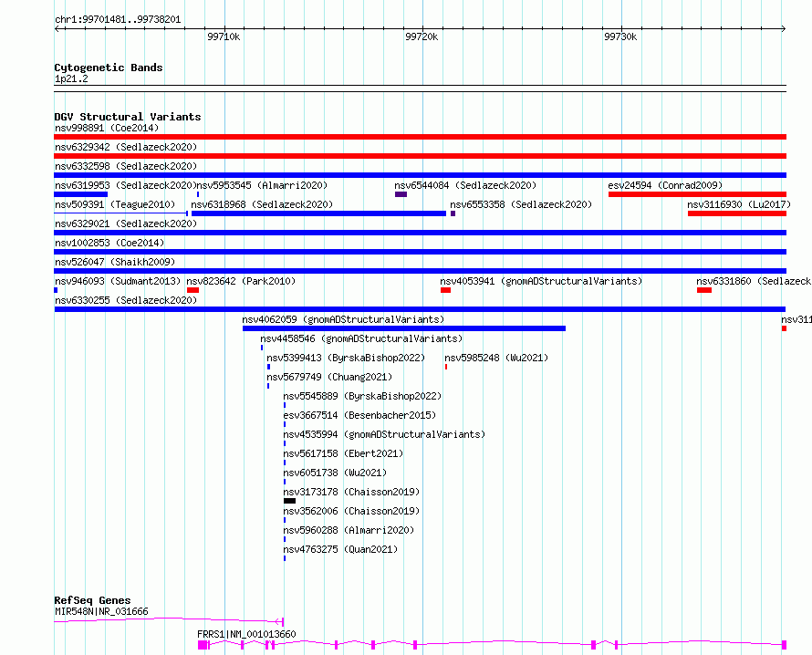This screenshot has height=655, width=812.
Task: Click label nsv5953545 (Almarri2020)
Action: point(262,185)
